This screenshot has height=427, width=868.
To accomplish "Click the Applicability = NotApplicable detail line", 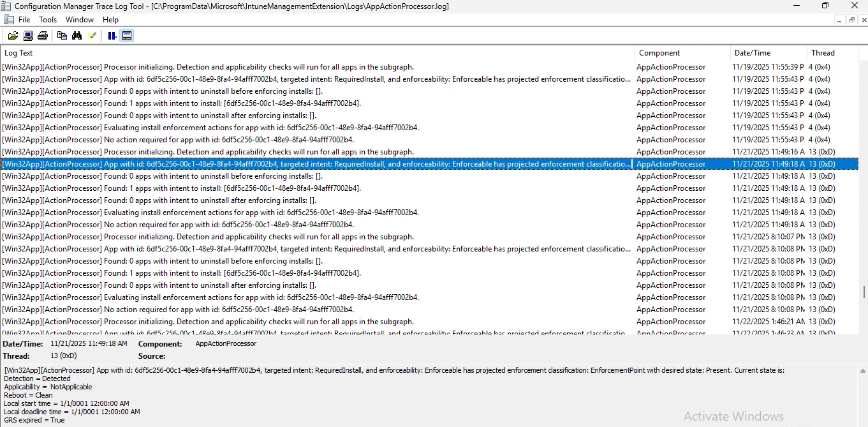I will click(48, 387).
